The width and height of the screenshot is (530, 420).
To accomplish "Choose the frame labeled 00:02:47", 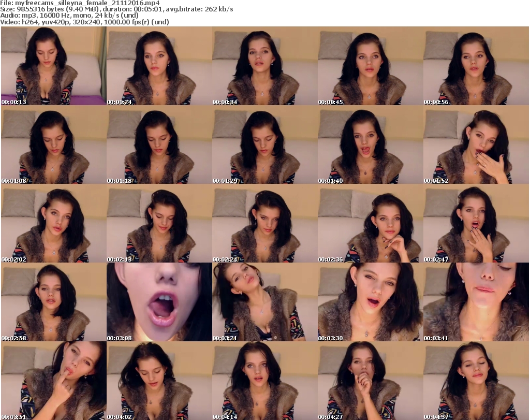I will coord(476,223).
